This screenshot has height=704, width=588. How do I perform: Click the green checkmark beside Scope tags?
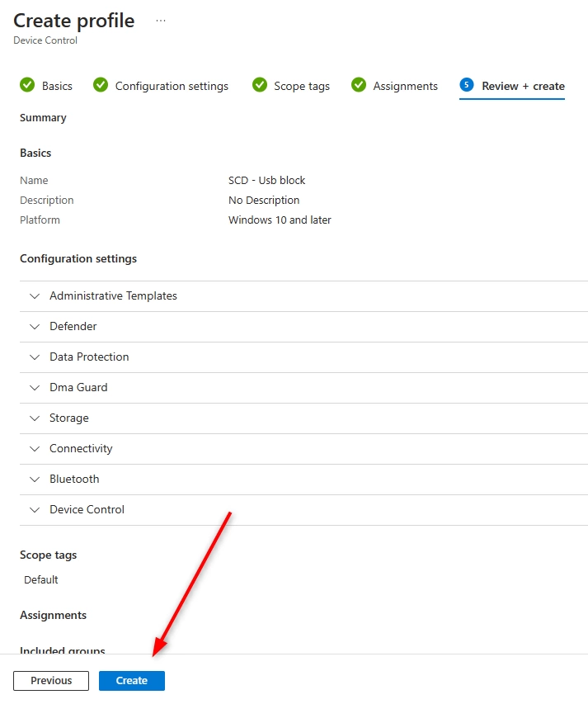click(259, 85)
